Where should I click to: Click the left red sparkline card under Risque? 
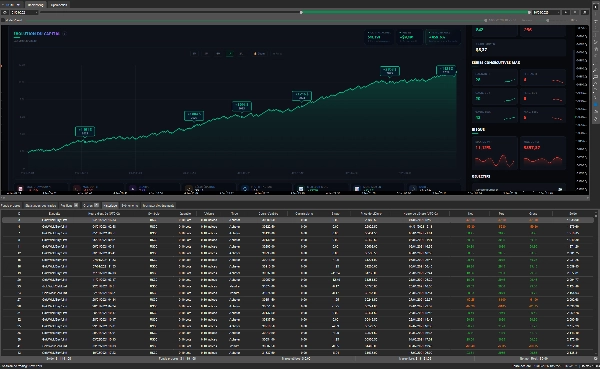pyautogui.click(x=495, y=153)
